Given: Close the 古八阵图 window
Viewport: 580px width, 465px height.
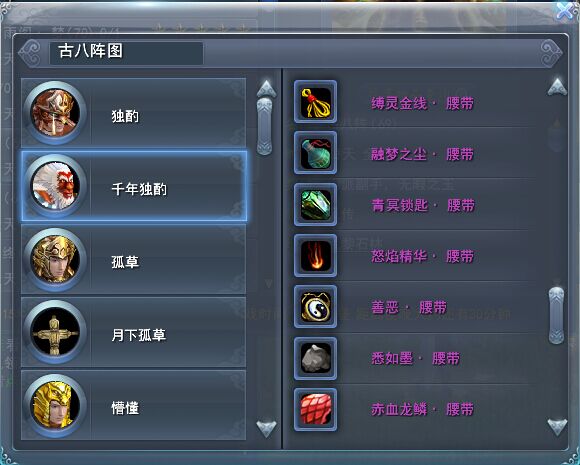Looking at the screenshot, I should click(x=565, y=11).
